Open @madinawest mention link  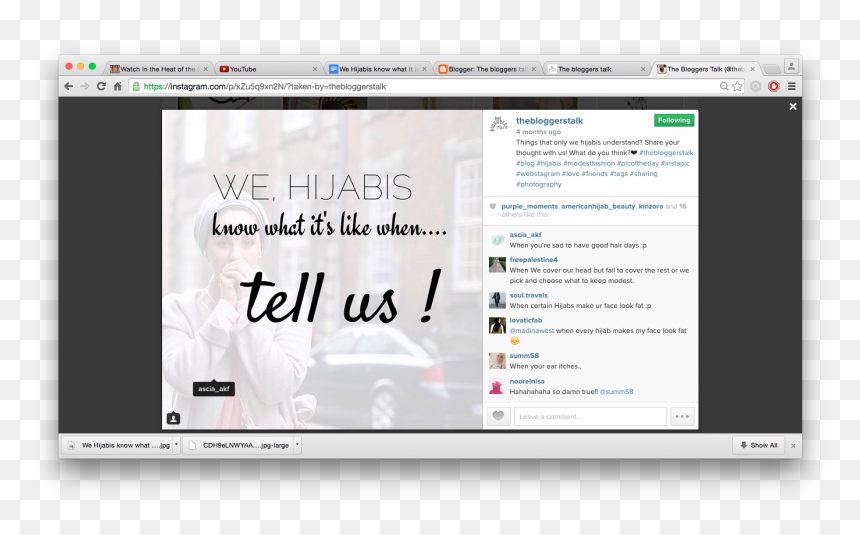531,330
